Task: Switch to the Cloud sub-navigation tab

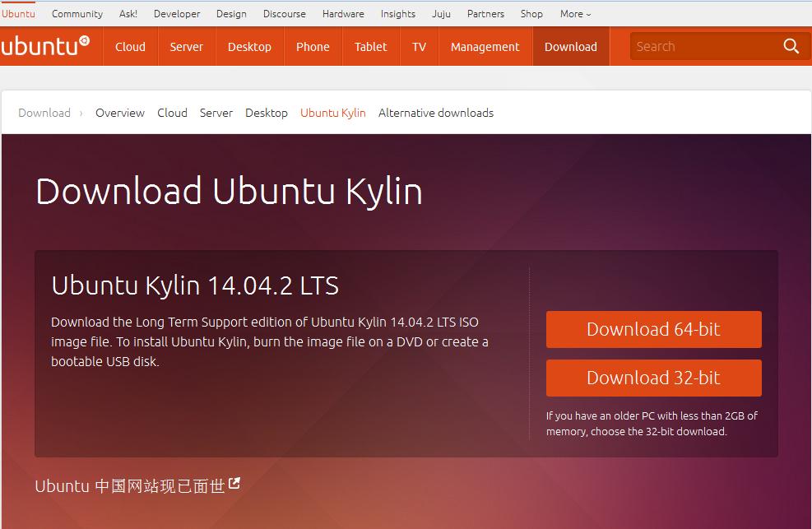Action: [x=172, y=113]
